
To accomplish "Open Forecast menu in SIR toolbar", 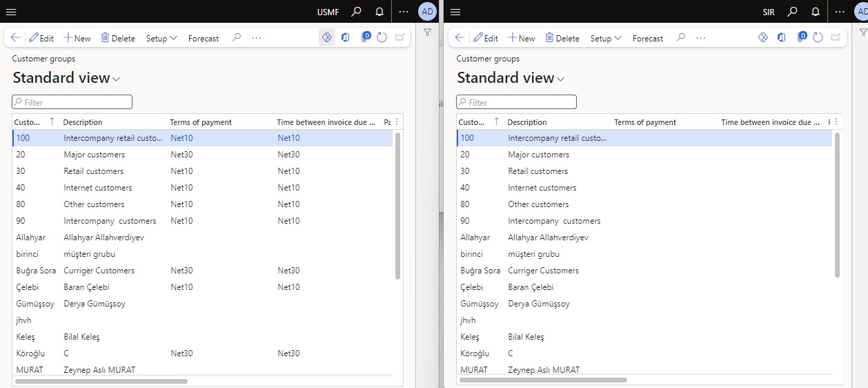I will tap(648, 38).
